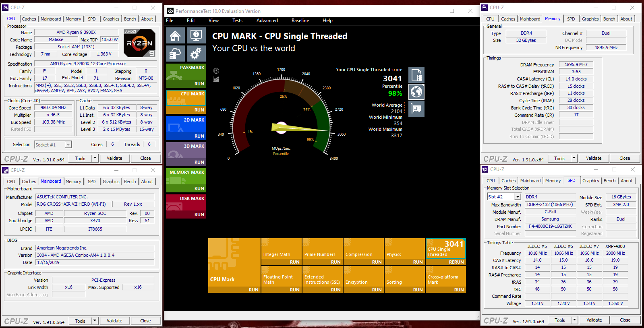Switch to Bench tab in CPU-Z Mainboard window
Screen dimensions: 644x328
pos(130,182)
